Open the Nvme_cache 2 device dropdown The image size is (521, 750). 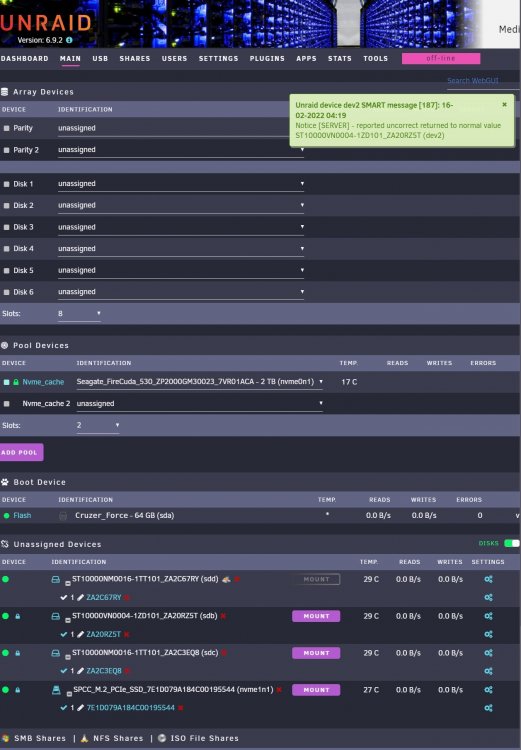click(200, 404)
